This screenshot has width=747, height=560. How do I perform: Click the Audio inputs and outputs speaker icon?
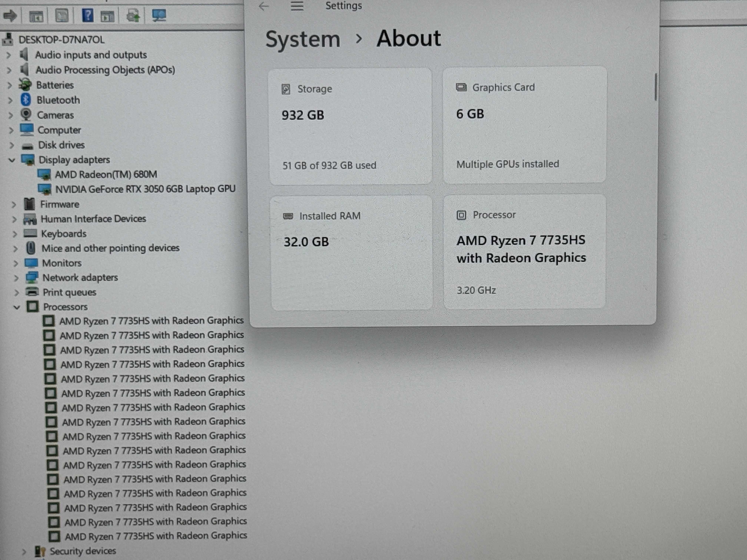click(24, 54)
